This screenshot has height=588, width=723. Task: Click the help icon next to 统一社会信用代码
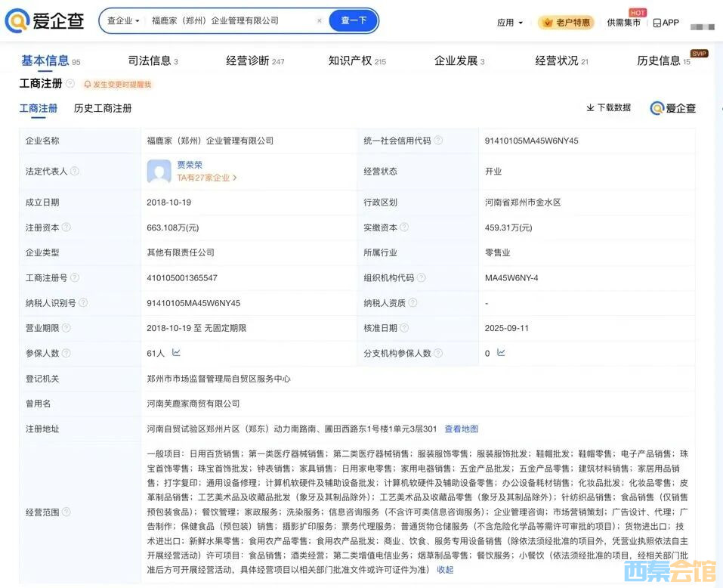[x=438, y=141]
